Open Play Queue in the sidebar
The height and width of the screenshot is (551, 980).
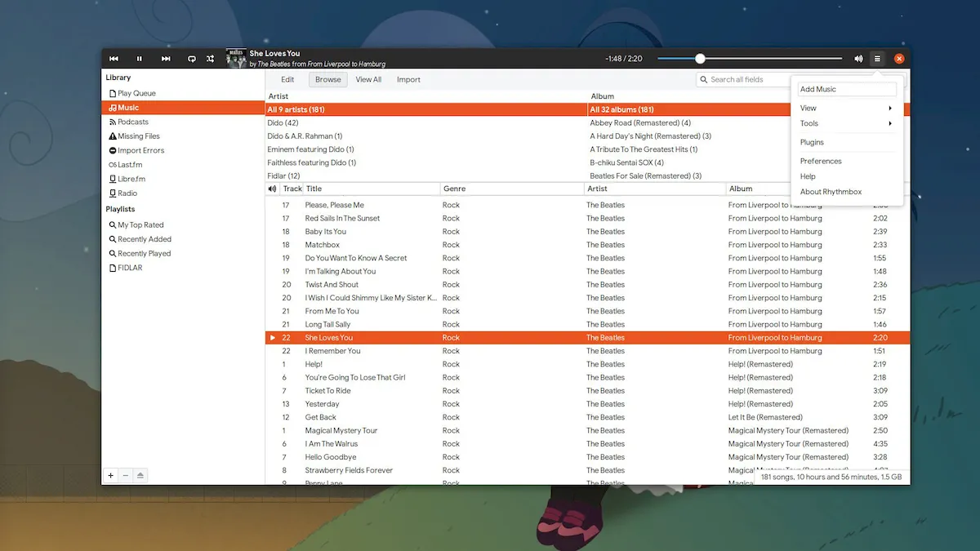(x=183, y=93)
